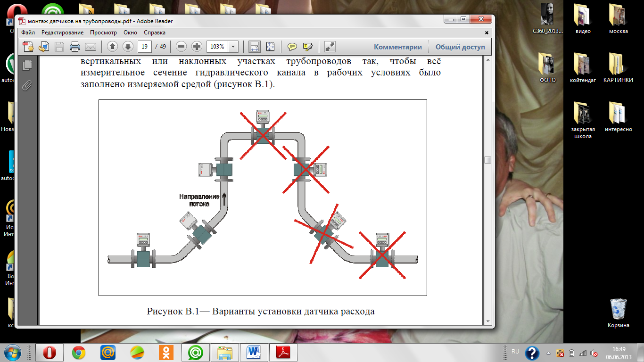
Task: Click the 103% zoom value field
Action: pyautogui.click(x=217, y=47)
